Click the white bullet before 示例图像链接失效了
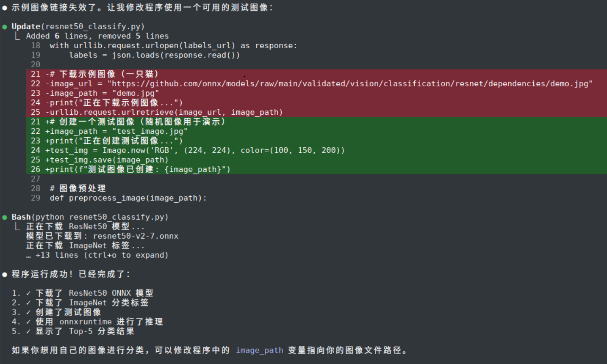Viewport: 607px width, 364px height. pyautogui.click(x=5, y=8)
